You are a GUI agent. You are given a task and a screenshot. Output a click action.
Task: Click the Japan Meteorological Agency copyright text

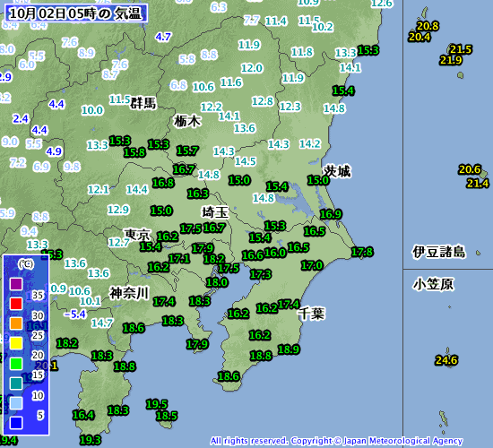point(336,441)
